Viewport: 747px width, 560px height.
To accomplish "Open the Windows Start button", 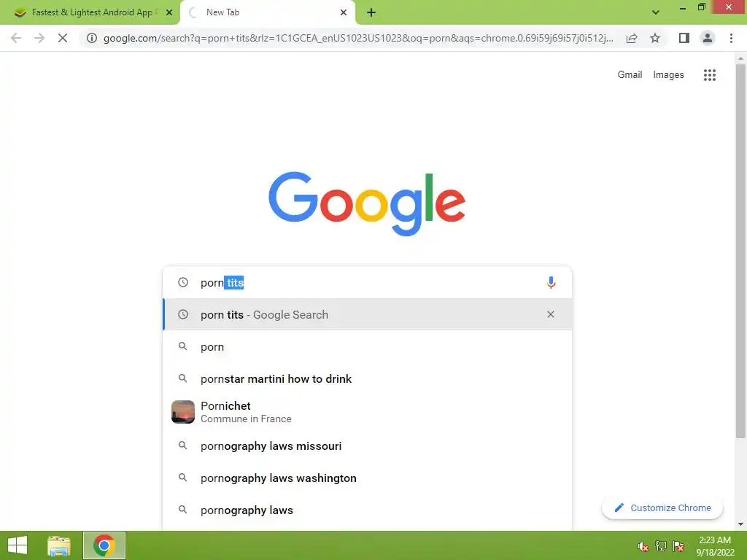I will click(18, 545).
